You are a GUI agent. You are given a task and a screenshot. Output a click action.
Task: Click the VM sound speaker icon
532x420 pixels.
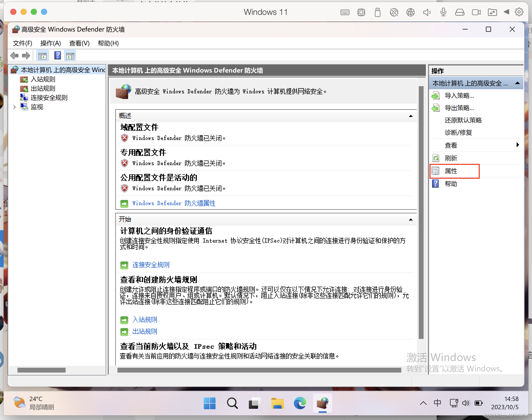427,12
